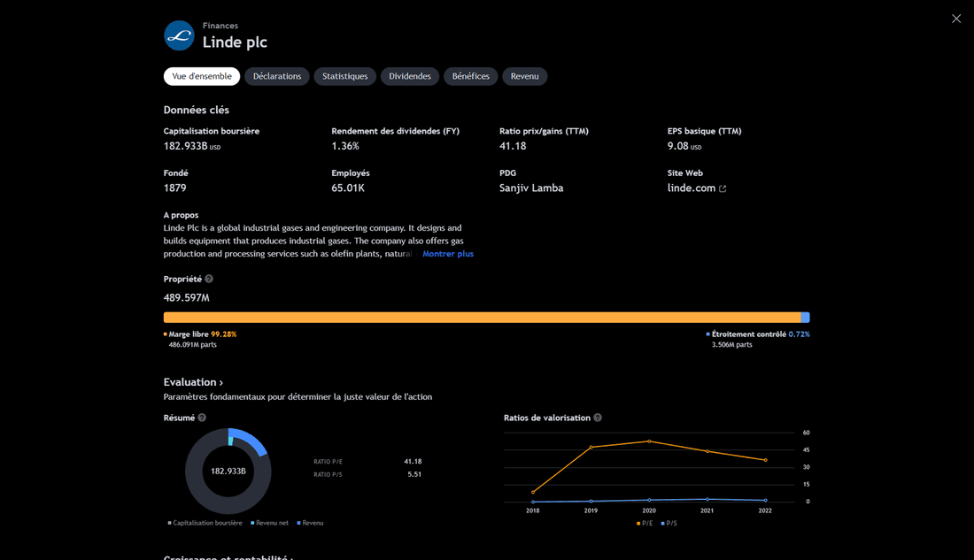The image size is (974, 560).
Task: Click the EPS basique value 9.08
Action: point(684,146)
